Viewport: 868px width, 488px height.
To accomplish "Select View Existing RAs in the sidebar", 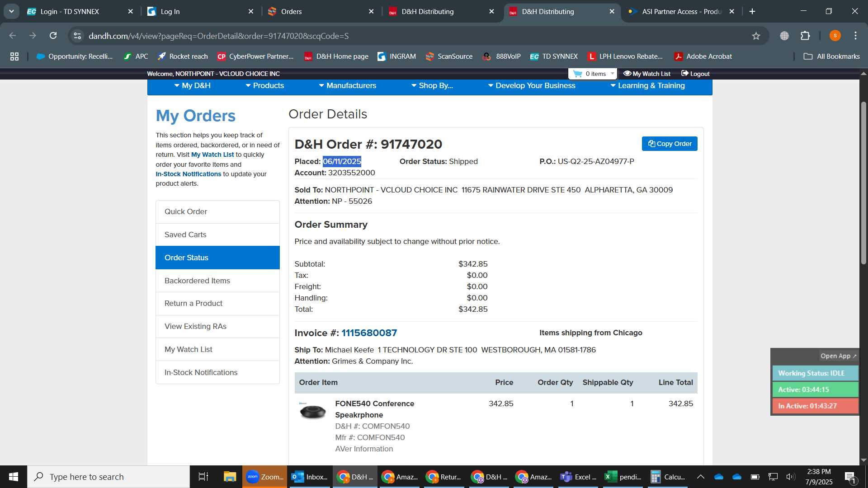I will [x=217, y=326].
